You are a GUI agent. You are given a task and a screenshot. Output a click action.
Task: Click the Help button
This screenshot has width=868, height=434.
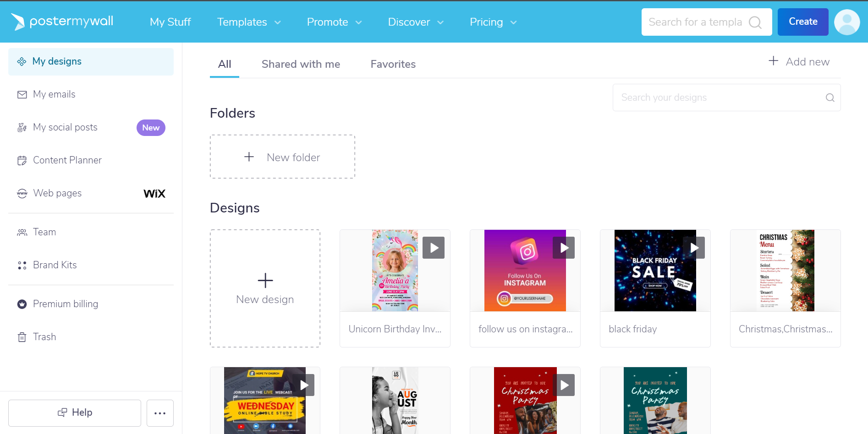point(75,413)
